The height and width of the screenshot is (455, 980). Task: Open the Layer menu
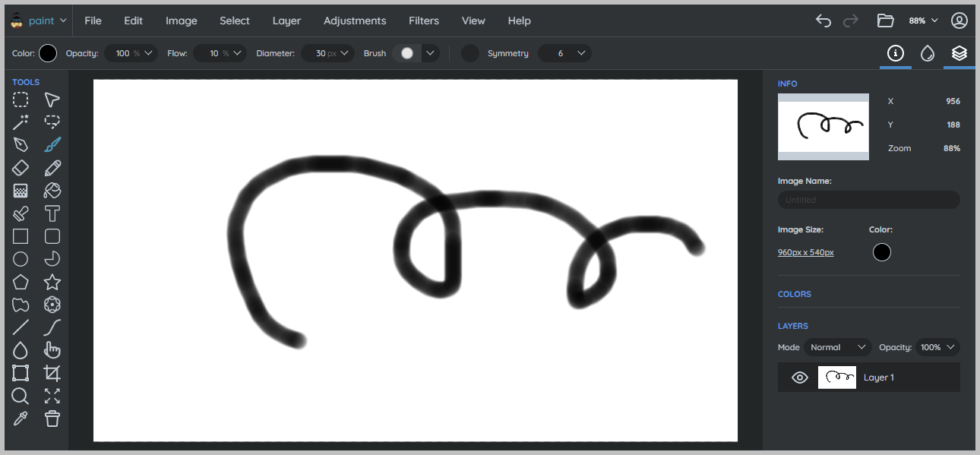[286, 21]
